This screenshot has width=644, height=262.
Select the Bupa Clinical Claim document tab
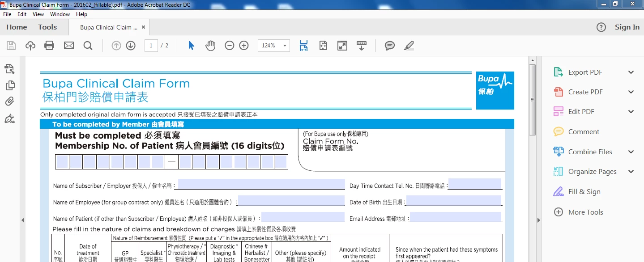(108, 27)
